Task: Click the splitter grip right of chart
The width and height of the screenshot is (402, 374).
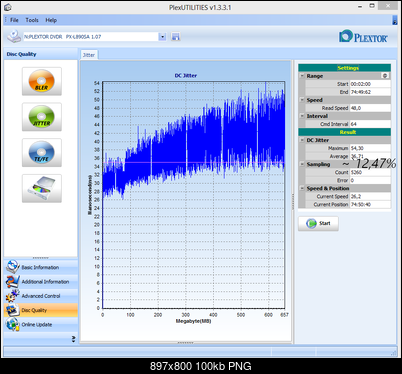Action: click(x=293, y=202)
